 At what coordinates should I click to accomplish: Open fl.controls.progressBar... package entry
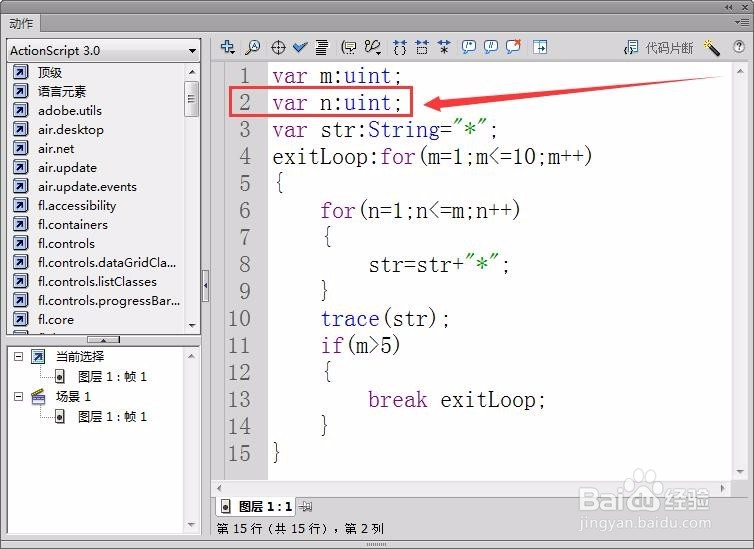click(109, 300)
